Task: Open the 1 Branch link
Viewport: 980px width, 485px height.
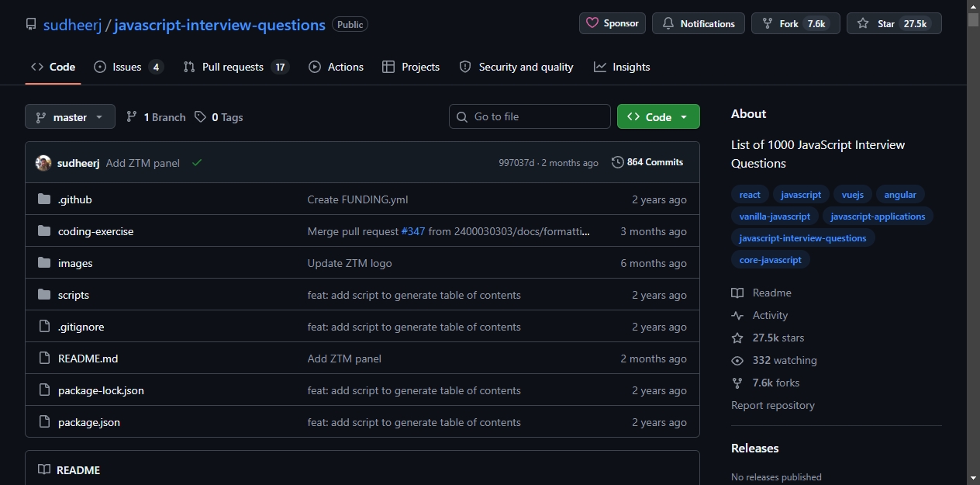Action: [x=156, y=117]
